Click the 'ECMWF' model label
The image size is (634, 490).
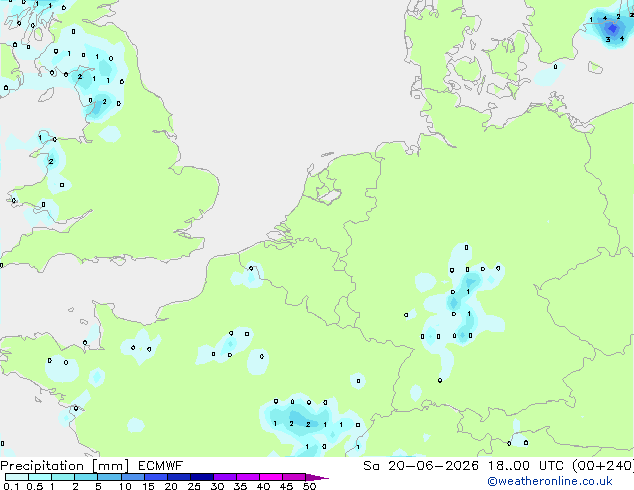[x=161, y=466]
